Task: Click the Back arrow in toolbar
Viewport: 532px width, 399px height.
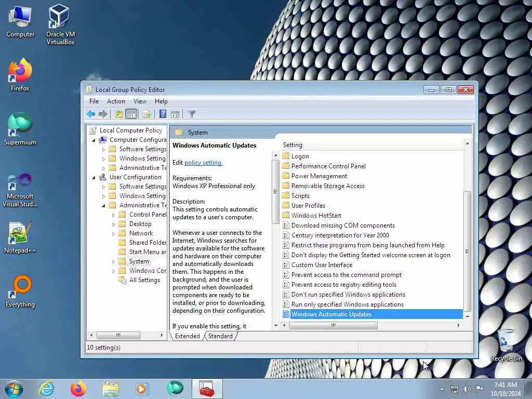Action: pos(90,114)
